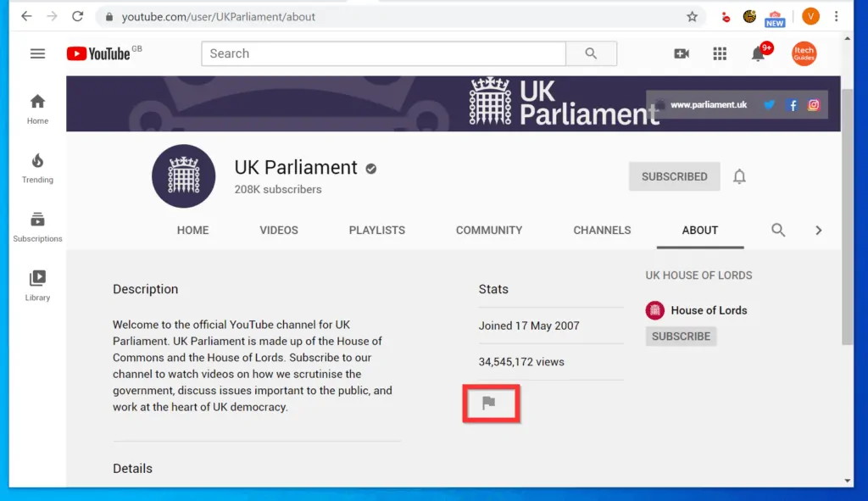The width and height of the screenshot is (868, 501).
Task: Click the channel search magnifier icon
Action: click(778, 230)
